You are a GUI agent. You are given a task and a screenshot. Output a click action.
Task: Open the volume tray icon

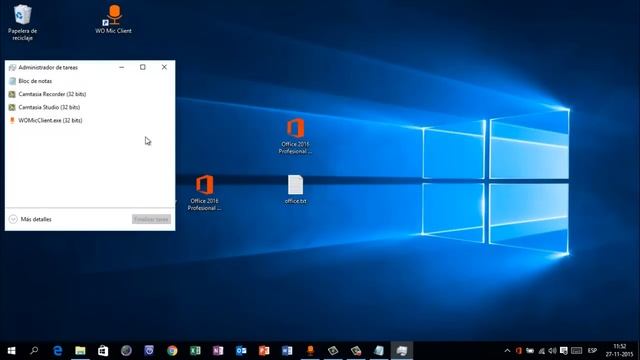click(x=553, y=351)
